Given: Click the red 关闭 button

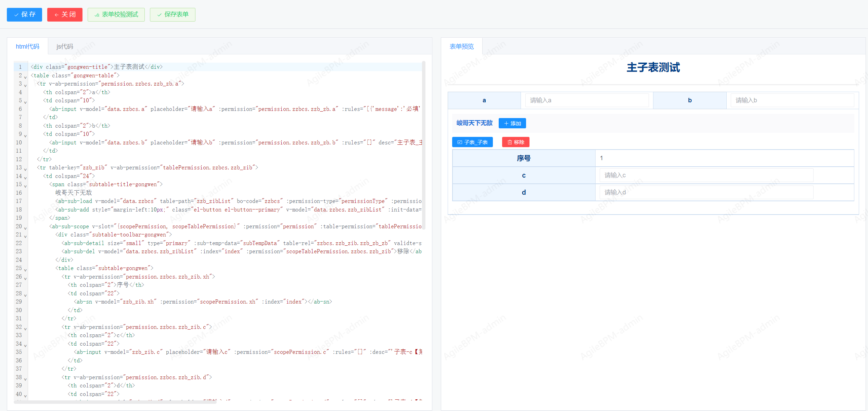Looking at the screenshot, I should point(65,15).
